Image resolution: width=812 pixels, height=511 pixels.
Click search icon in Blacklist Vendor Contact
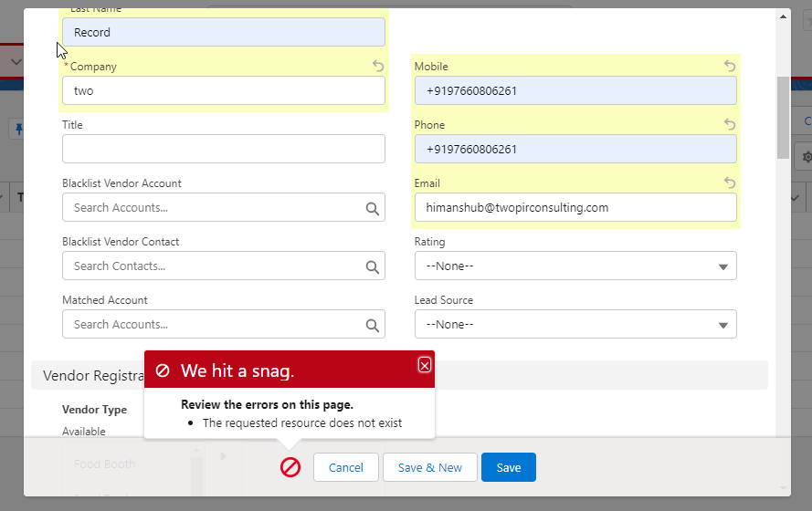372,266
